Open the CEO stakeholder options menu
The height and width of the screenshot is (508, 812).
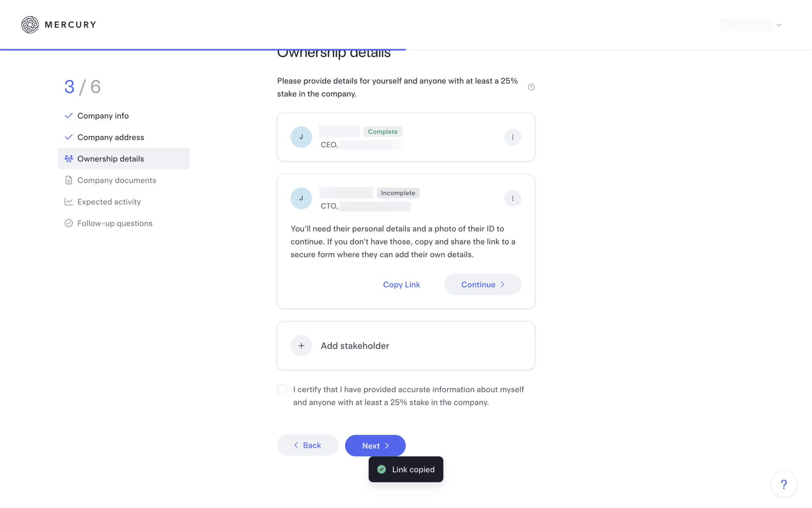click(513, 137)
